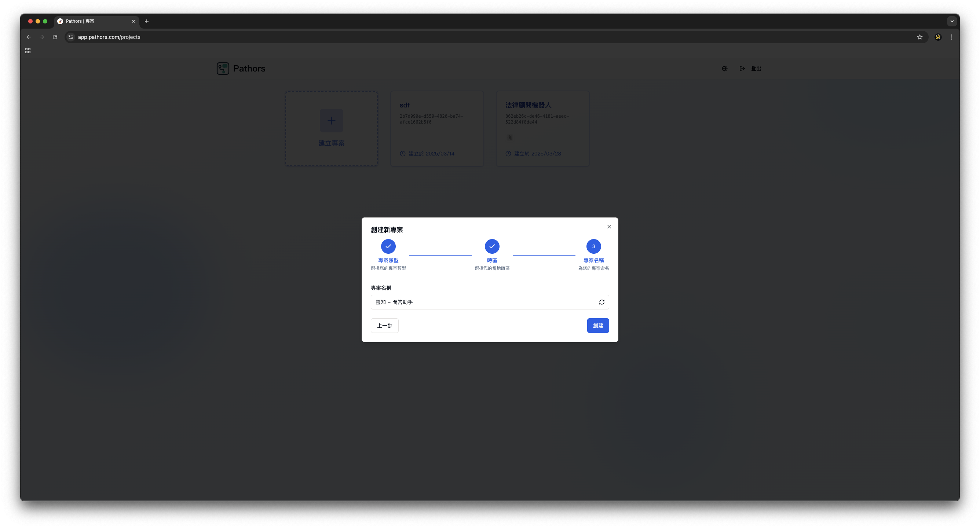Click the browser back arrow

29,37
